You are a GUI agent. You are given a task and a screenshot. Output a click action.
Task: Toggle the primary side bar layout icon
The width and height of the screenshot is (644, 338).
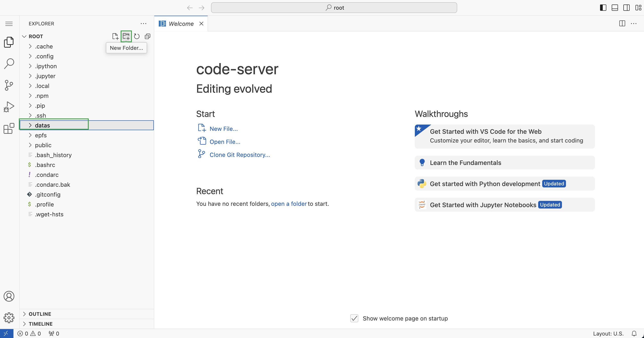click(603, 8)
